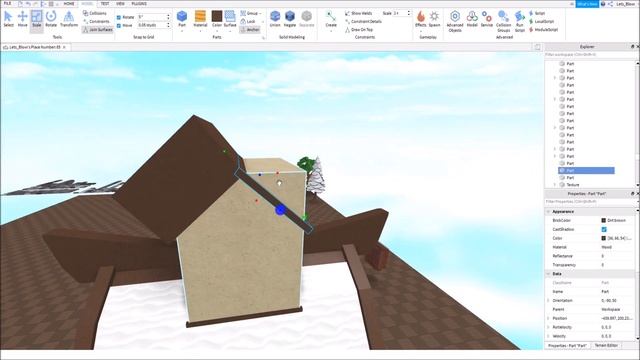Open the FILE menu
The width and height of the screenshot is (640, 360).
(x=7, y=4)
